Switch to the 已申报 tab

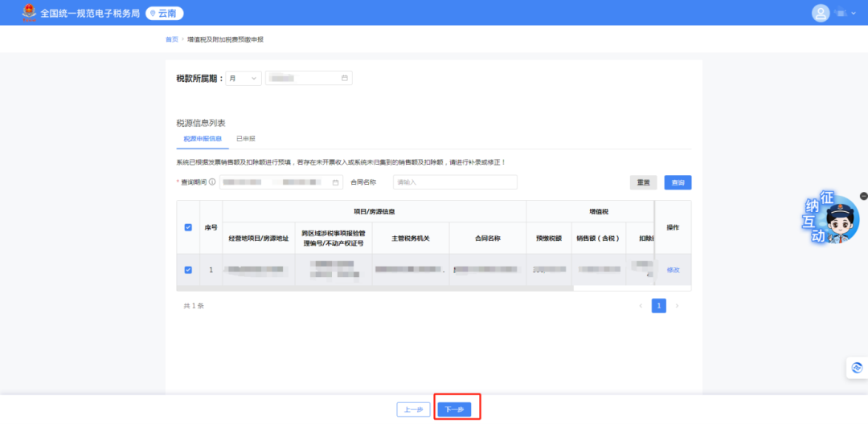click(x=246, y=139)
